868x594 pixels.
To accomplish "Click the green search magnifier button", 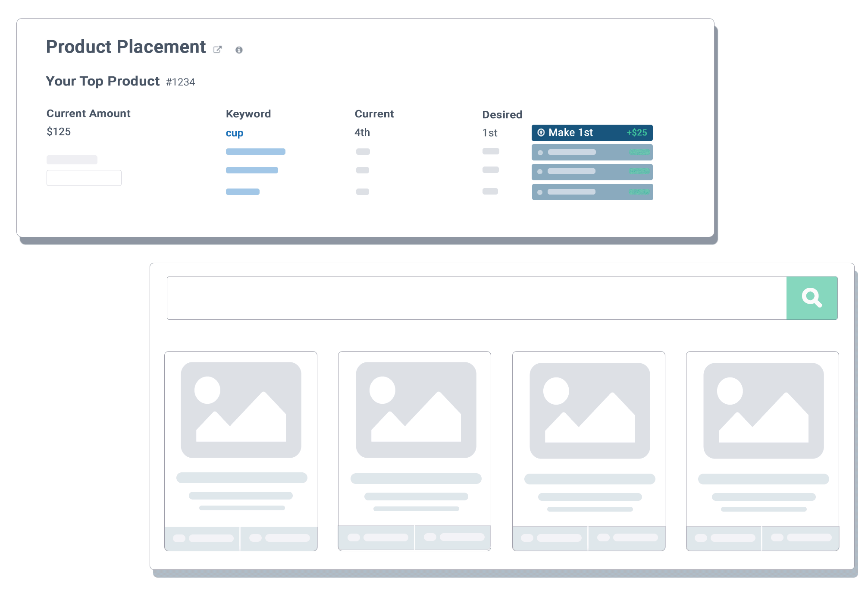I will tap(812, 298).
